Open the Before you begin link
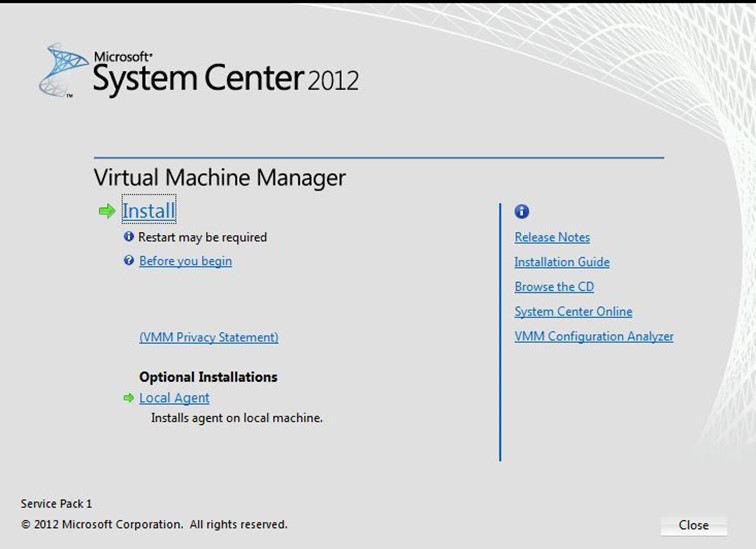This screenshot has height=549, width=756. point(186,261)
